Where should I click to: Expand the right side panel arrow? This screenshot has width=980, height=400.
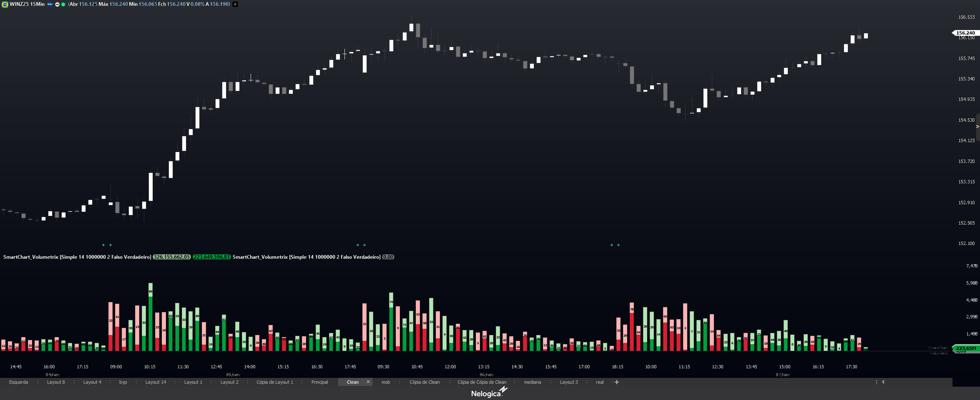pyautogui.click(x=977, y=127)
